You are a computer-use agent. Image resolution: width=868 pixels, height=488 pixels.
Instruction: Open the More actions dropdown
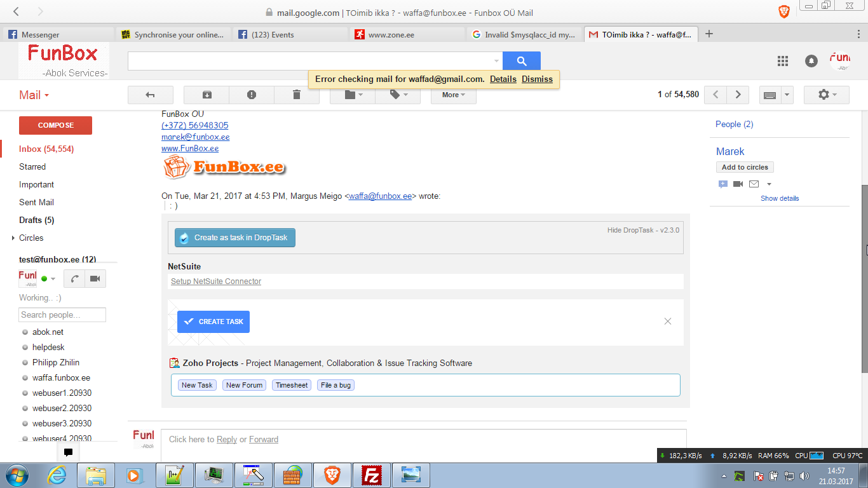[x=454, y=95]
